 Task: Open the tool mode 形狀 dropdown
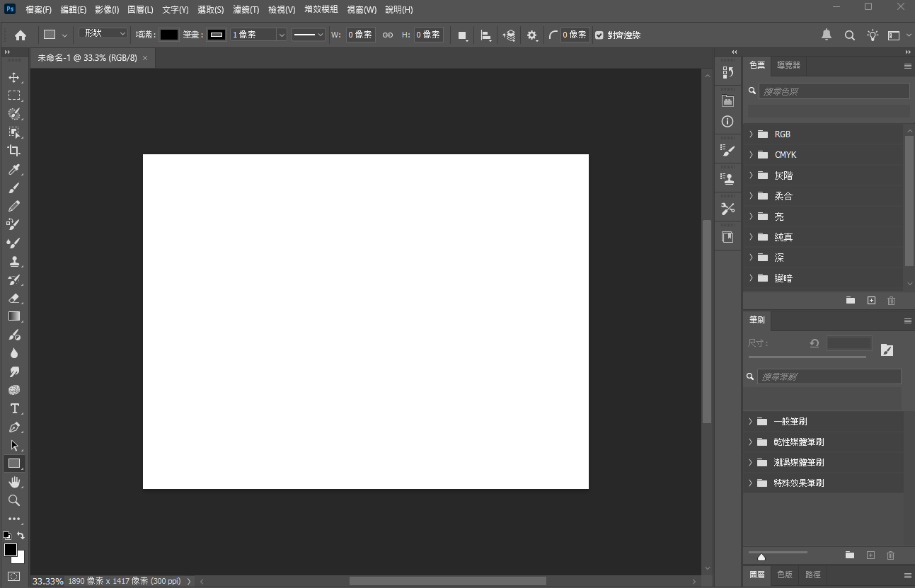[x=103, y=34]
